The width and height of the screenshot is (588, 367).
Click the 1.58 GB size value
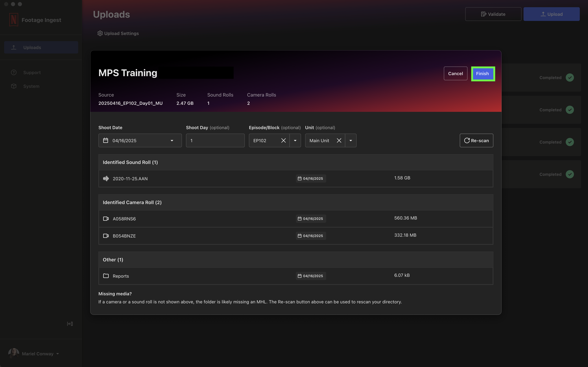click(402, 178)
